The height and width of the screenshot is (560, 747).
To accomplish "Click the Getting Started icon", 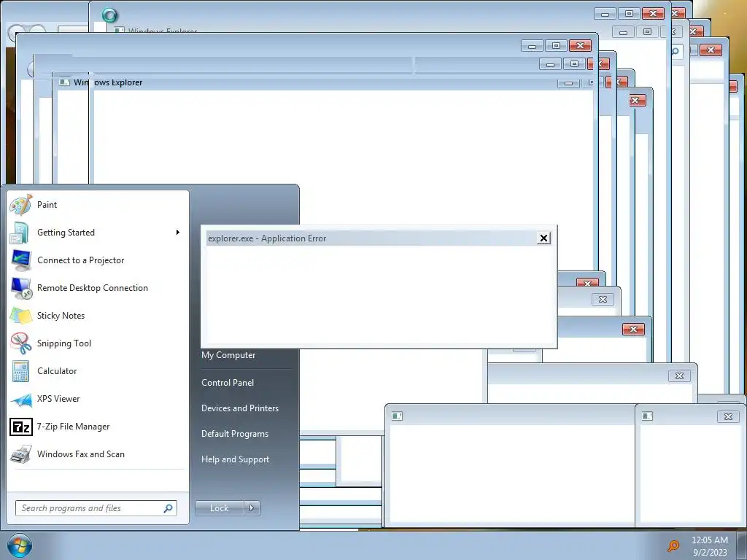I will point(20,233).
